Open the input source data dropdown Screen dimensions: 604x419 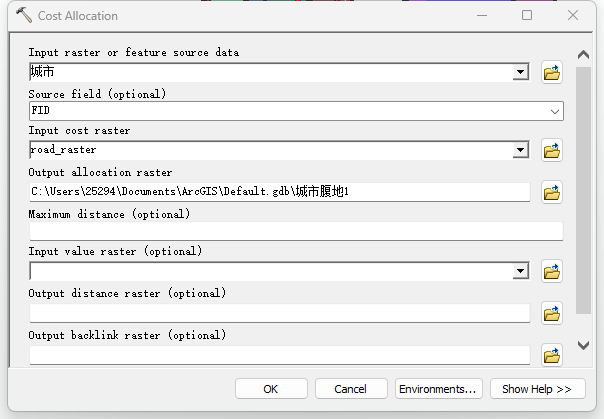(520, 72)
